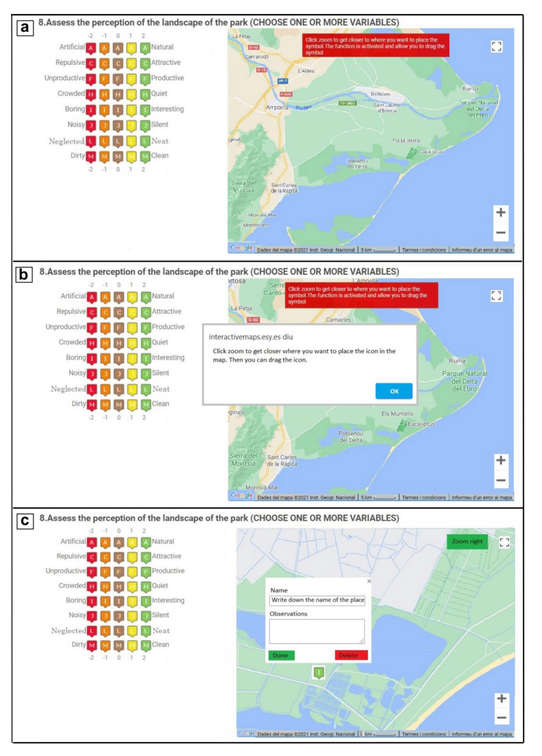542x756 pixels.
Task: Select the red Artificial marker in panel a
Action: tap(91, 48)
